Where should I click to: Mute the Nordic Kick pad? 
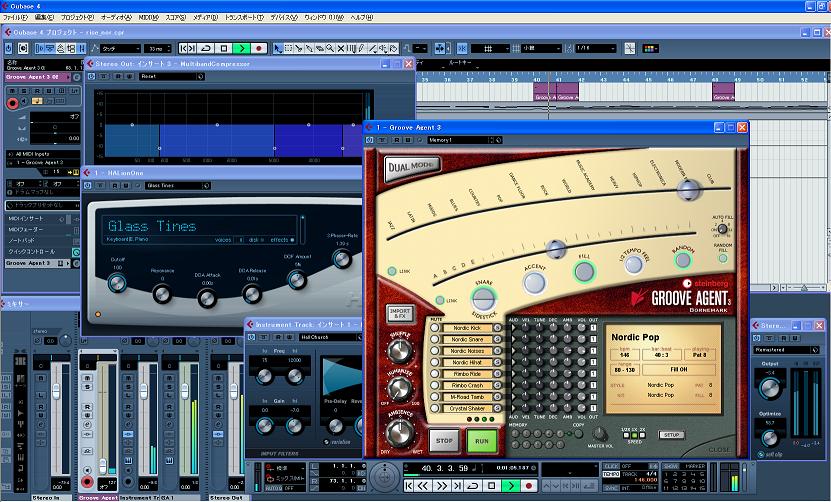click(x=435, y=328)
